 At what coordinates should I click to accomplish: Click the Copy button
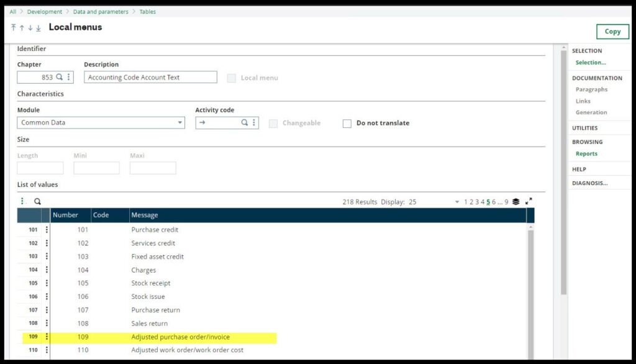click(612, 32)
